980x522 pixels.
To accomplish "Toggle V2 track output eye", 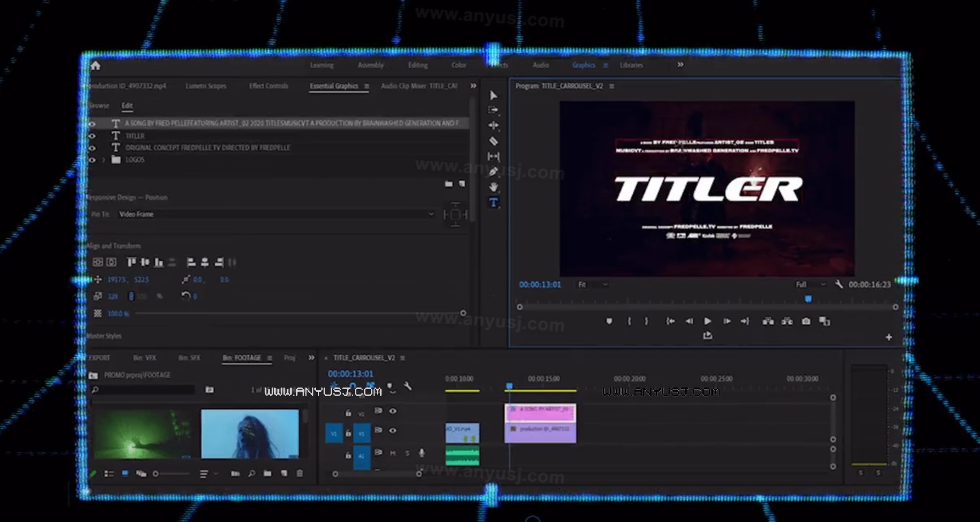I will 393,411.
